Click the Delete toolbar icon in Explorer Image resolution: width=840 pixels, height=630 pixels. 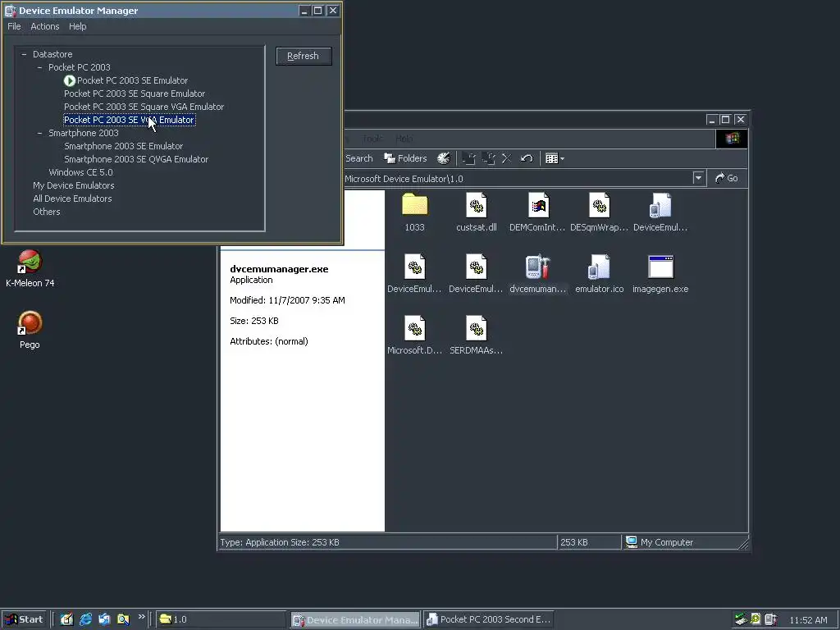(x=507, y=158)
